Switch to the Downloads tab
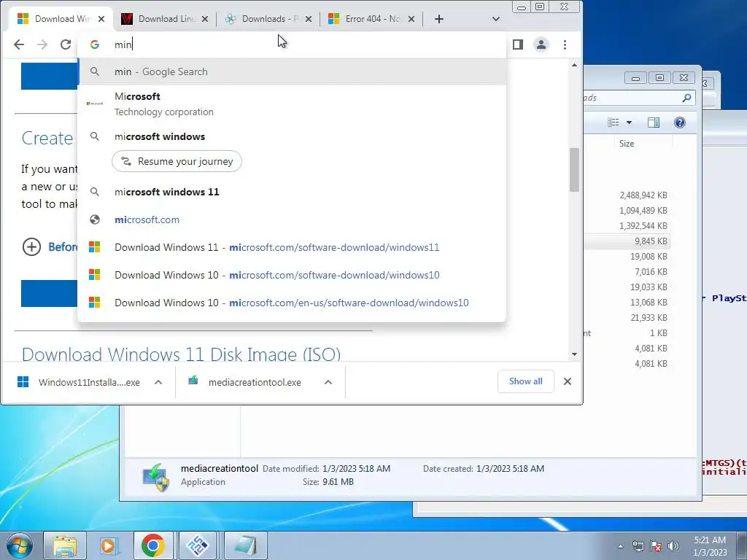 tap(268, 19)
